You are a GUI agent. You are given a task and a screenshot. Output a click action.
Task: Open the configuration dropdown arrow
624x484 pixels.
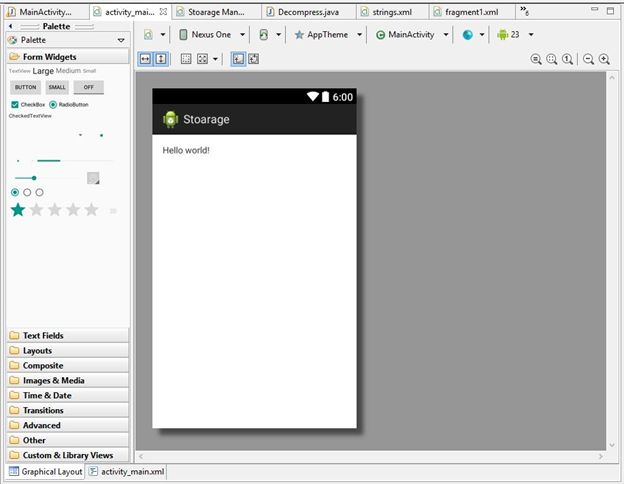click(163, 35)
